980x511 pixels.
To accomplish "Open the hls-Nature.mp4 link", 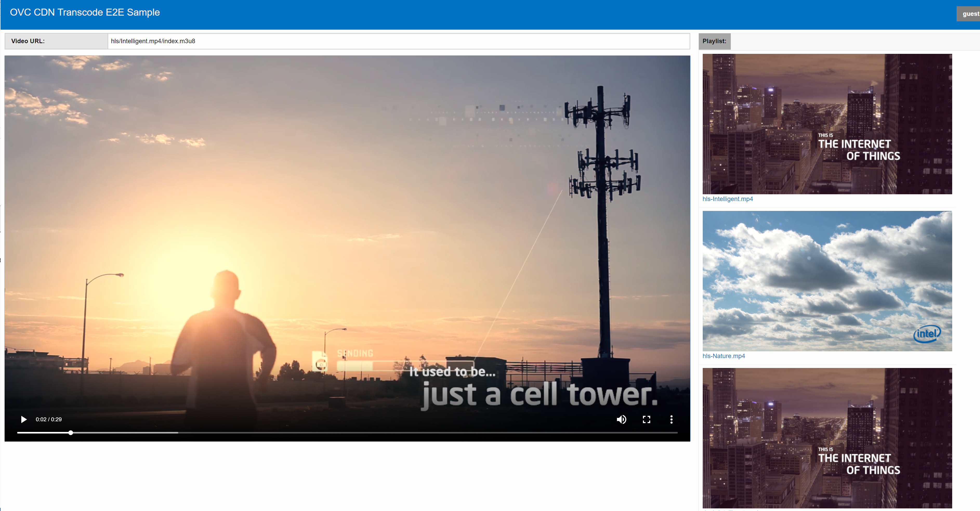I will 724,356.
